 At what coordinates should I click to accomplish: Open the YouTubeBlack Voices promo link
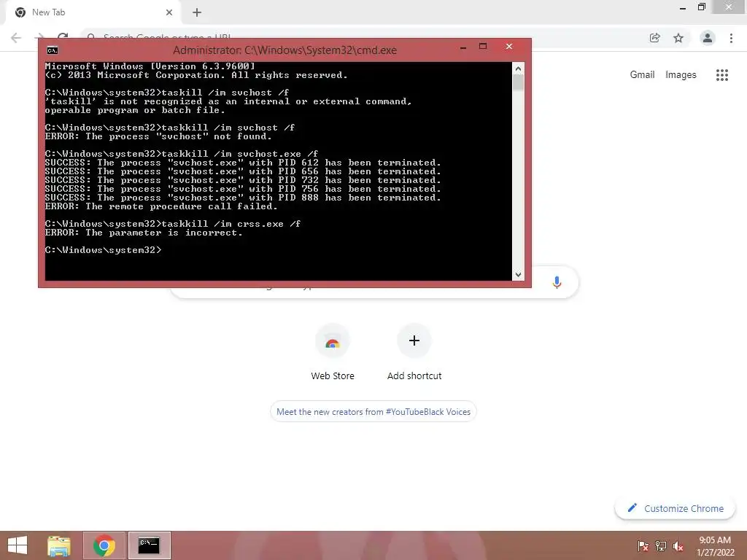373,412
